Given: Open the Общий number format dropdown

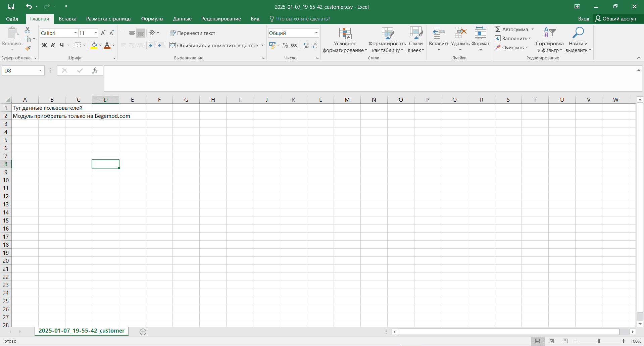Looking at the screenshot, I should [316, 33].
